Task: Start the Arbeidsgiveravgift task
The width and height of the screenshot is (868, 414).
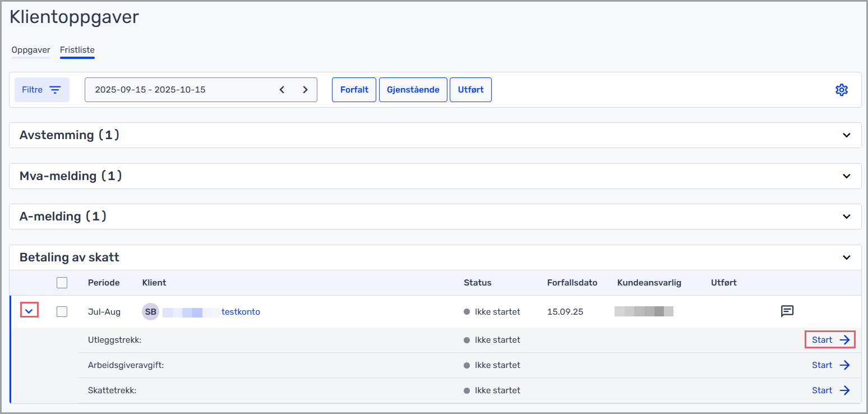Action: click(830, 365)
